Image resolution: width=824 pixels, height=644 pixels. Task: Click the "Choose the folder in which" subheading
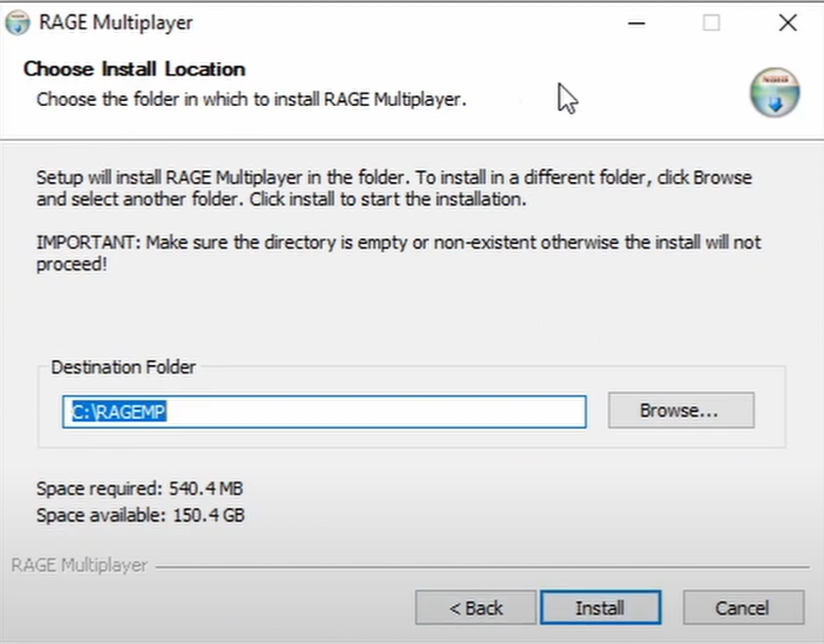251,99
